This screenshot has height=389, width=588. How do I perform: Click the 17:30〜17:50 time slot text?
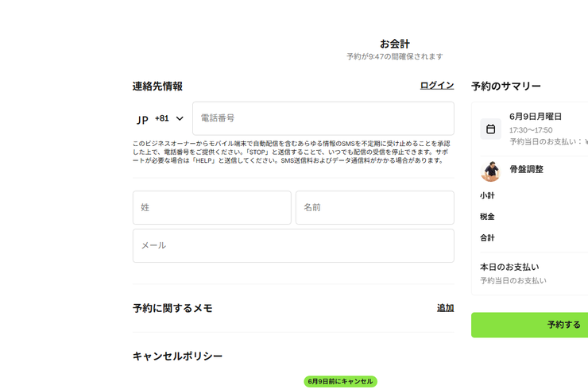click(x=531, y=129)
